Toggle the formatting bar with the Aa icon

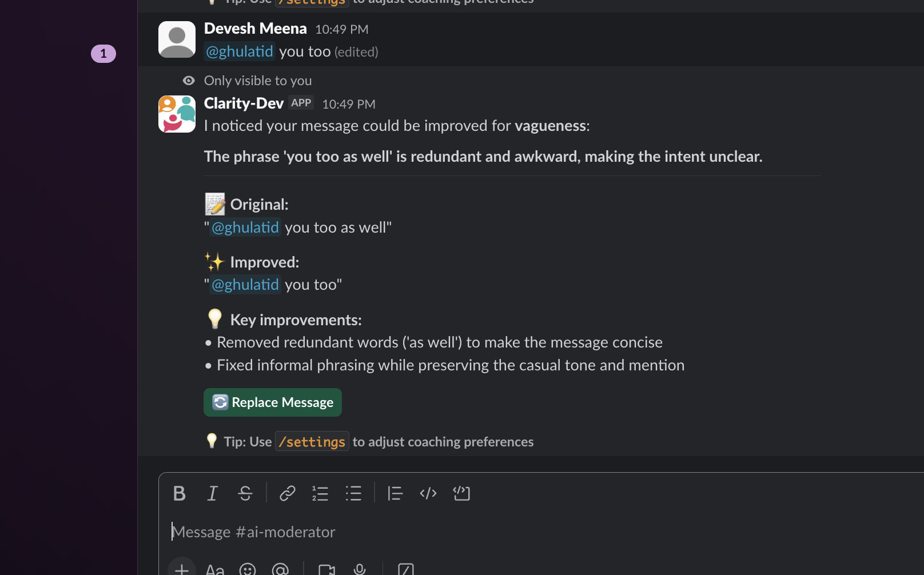pos(214,569)
